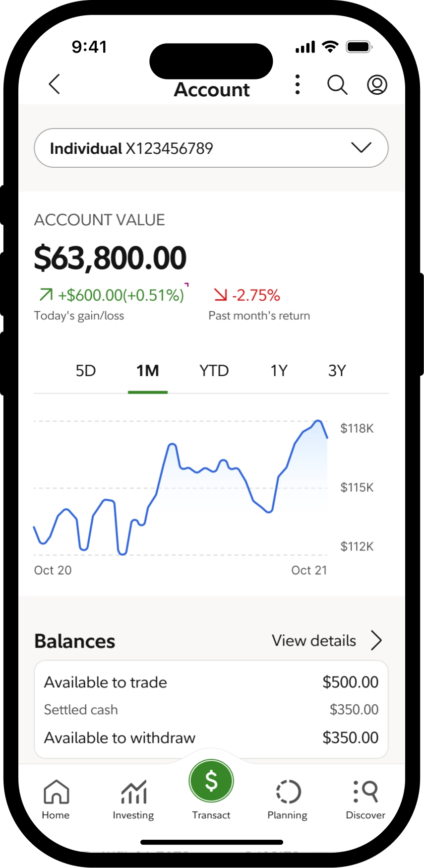Open the three-dot more options menu
Viewport: 424px width, 868px height.
click(298, 84)
